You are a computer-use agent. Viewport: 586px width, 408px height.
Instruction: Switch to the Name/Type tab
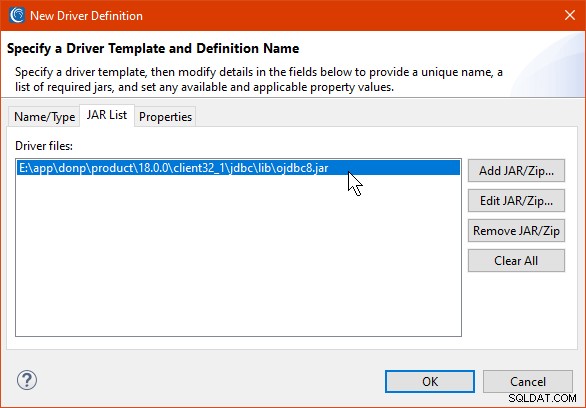tap(44, 117)
